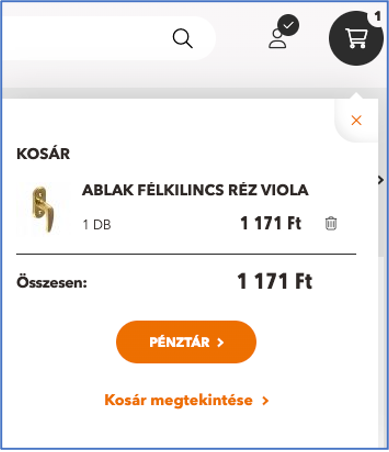Proceed with the PÉNZTÁR button

click(186, 342)
